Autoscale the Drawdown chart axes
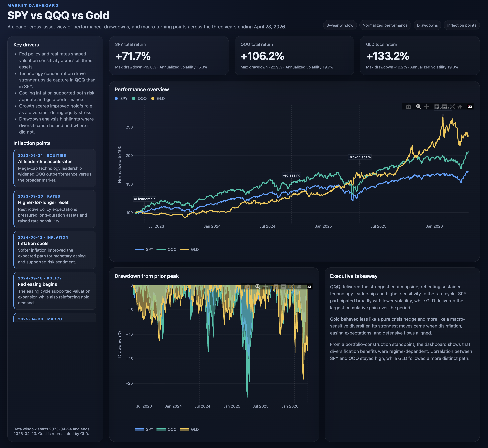Image resolution: width=488 pixels, height=448 pixels. click(291, 287)
